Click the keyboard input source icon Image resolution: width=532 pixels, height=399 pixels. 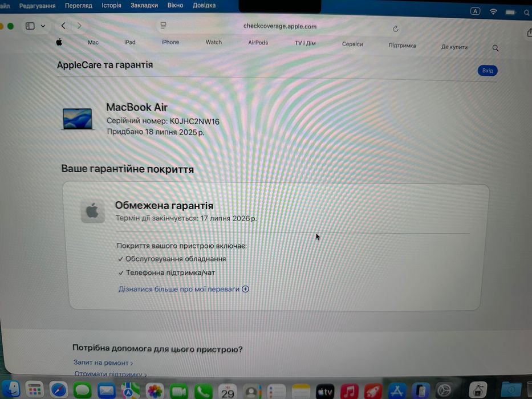475,11
